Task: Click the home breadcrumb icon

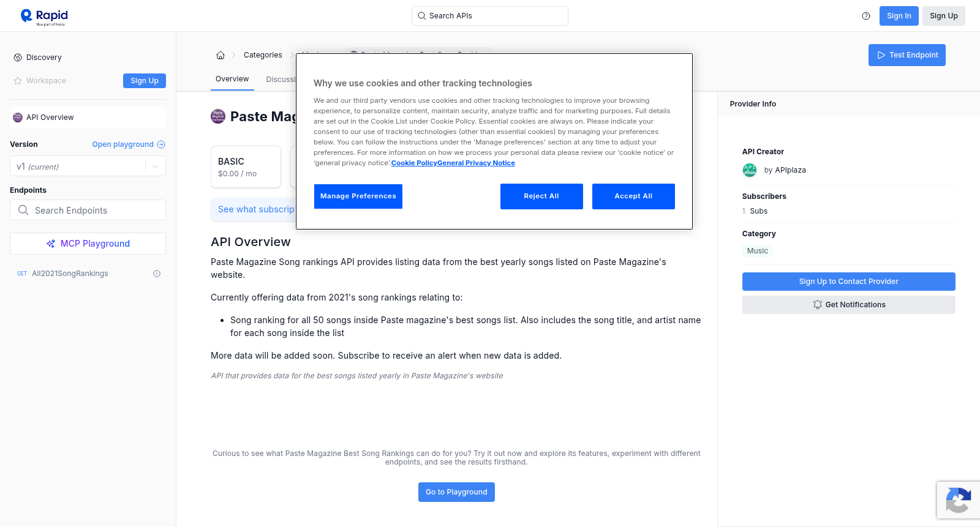Action: 221,55
